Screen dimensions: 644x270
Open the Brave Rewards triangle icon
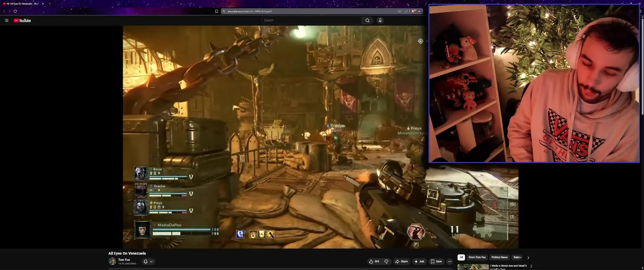419,11
